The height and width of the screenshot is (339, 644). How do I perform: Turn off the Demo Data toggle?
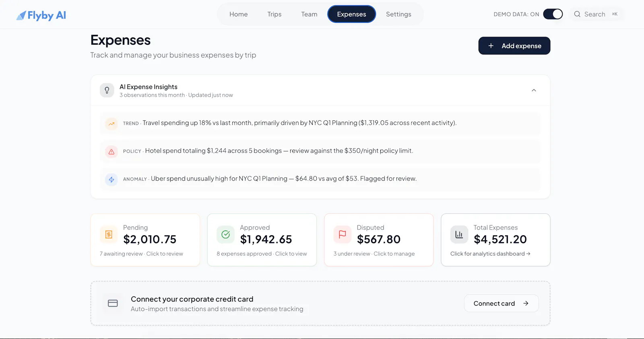[553, 14]
